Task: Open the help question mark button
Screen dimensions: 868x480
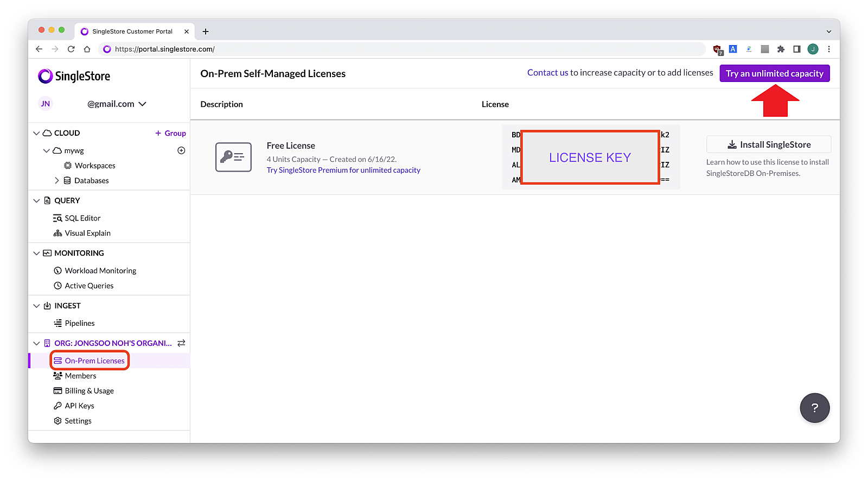Action: coord(814,408)
